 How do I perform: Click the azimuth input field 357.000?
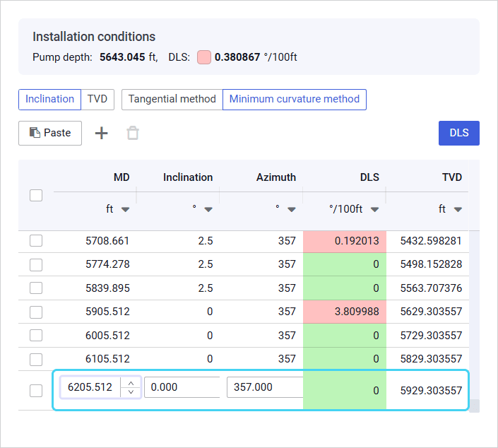(264, 387)
